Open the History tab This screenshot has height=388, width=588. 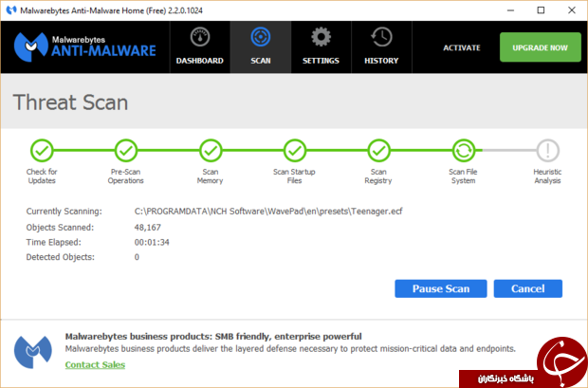381,46
